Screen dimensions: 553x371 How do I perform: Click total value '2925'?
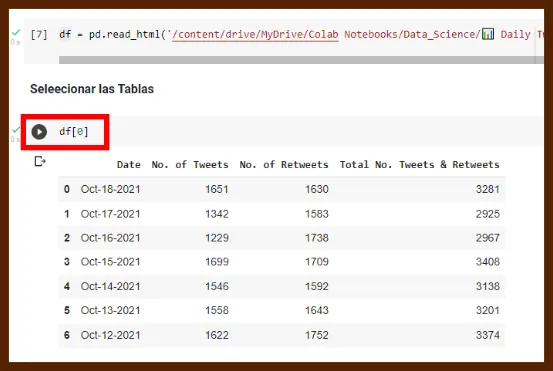488,214
